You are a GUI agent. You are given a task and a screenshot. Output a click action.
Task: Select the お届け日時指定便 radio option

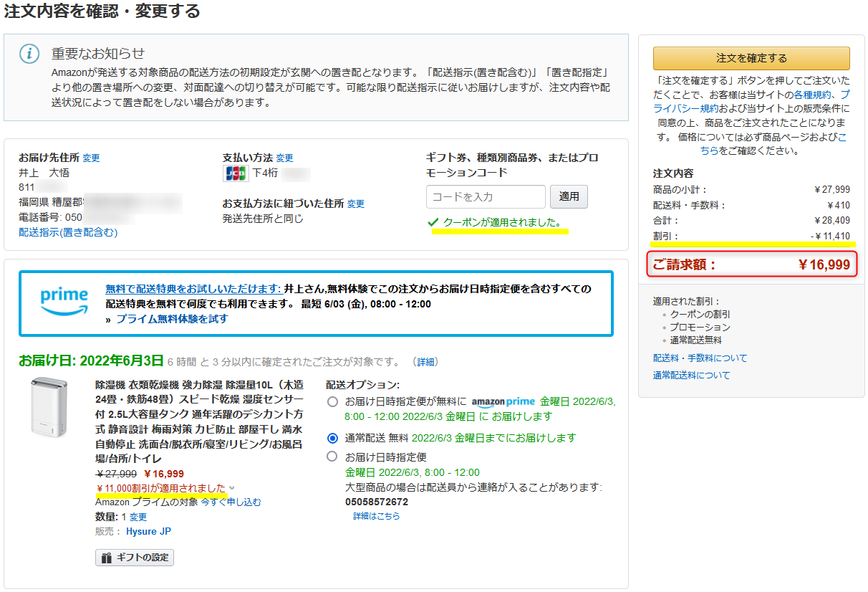(x=332, y=456)
